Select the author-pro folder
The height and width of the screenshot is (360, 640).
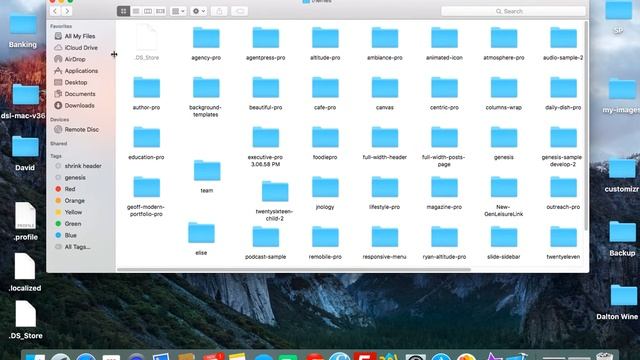click(x=147, y=93)
